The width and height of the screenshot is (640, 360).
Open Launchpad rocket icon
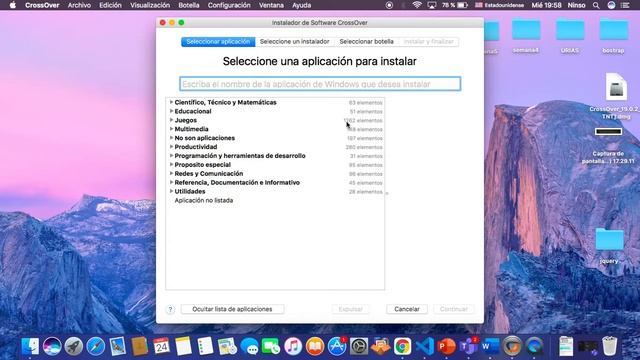click(74, 347)
